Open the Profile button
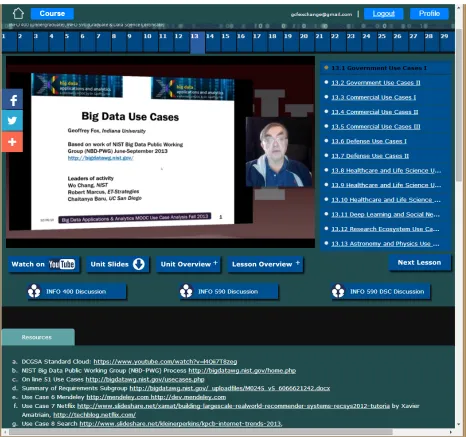Viewport: 466px width, 437px height. (x=429, y=14)
